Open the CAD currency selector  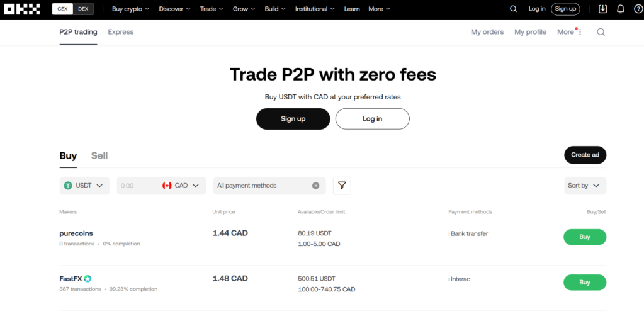point(181,186)
